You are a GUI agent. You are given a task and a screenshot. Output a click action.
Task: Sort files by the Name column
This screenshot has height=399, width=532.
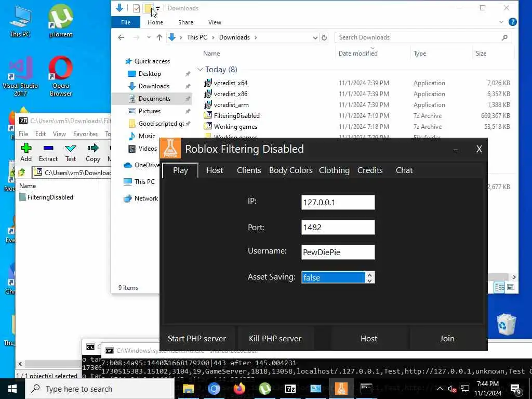[x=211, y=54]
